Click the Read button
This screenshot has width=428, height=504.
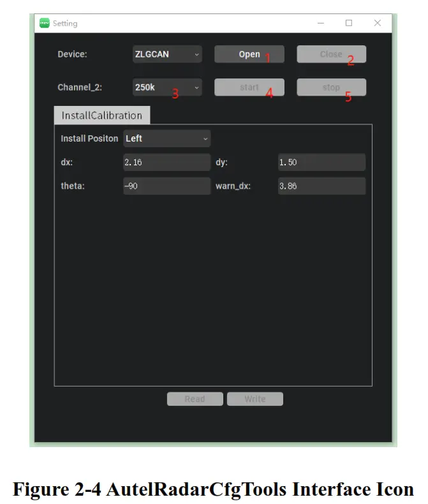click(195, 399)
